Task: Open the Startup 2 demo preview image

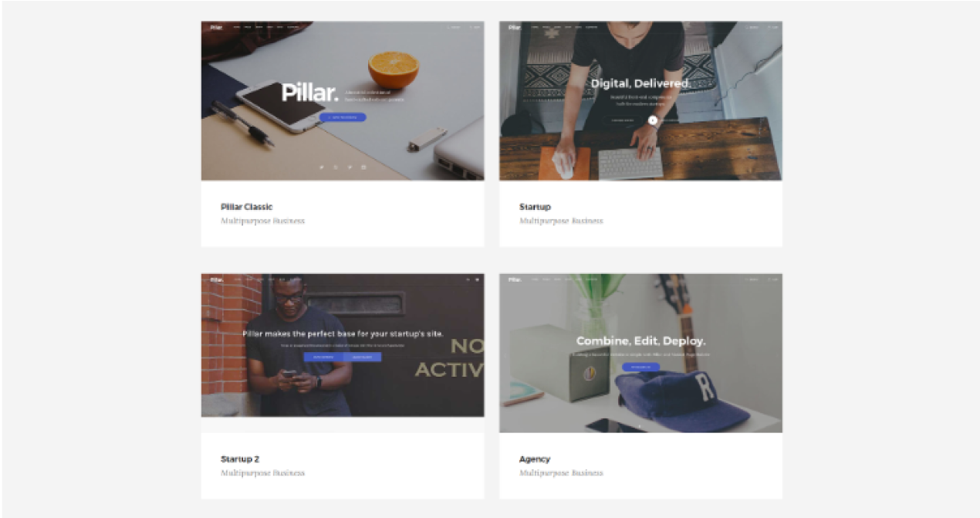Action: tap(343, 345)
